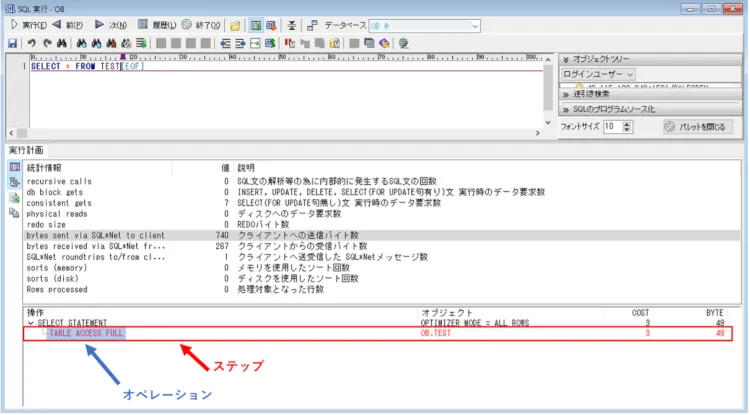This screenshot has height=415, width=750.
Task: Select the fourth copy-style sidebar icon
Action: point(14,213)
